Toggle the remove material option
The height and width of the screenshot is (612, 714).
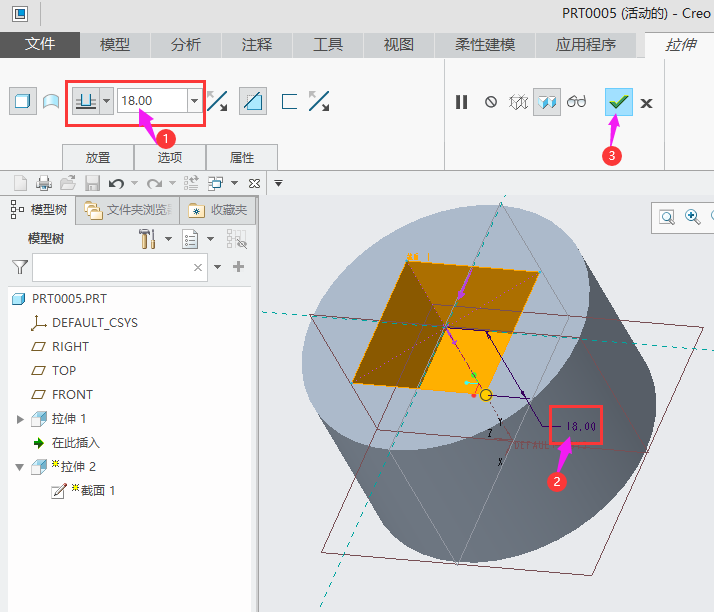click(253, 101)
